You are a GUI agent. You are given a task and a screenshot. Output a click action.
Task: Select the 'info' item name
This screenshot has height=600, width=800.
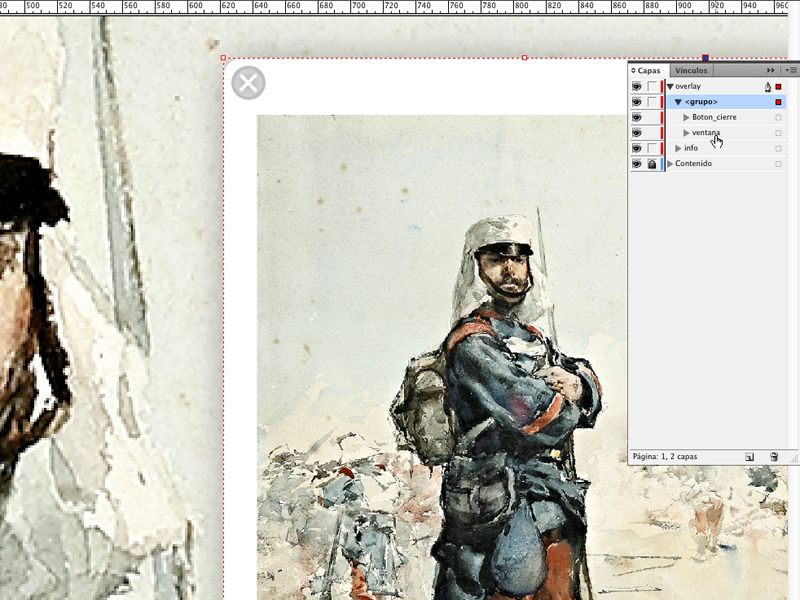(x=691, y=148)
